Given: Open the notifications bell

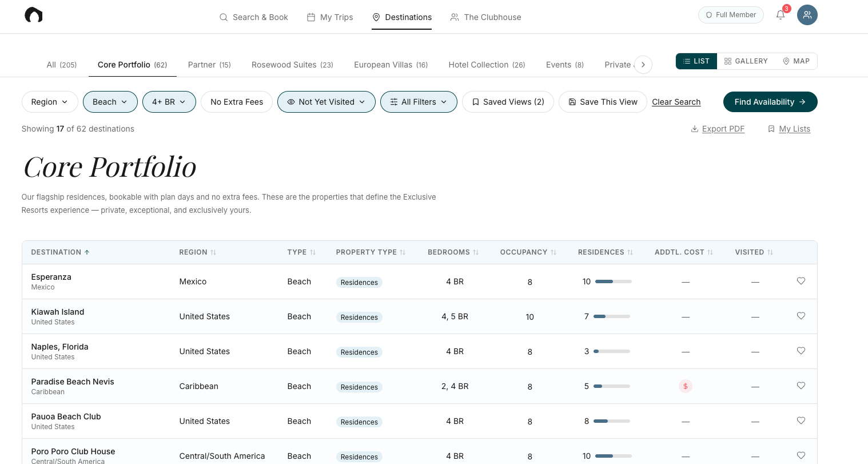Looking at the screenshot, I should click(x=781, y=15).
